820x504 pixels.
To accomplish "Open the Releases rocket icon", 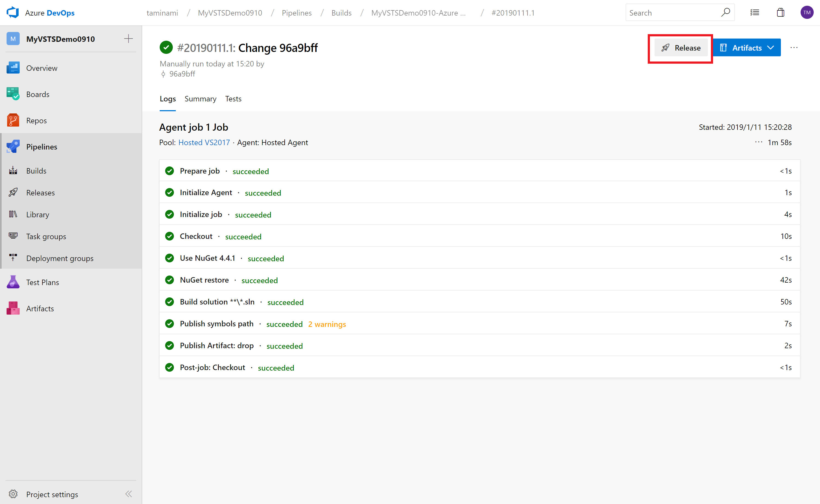I will click(13, 192).
